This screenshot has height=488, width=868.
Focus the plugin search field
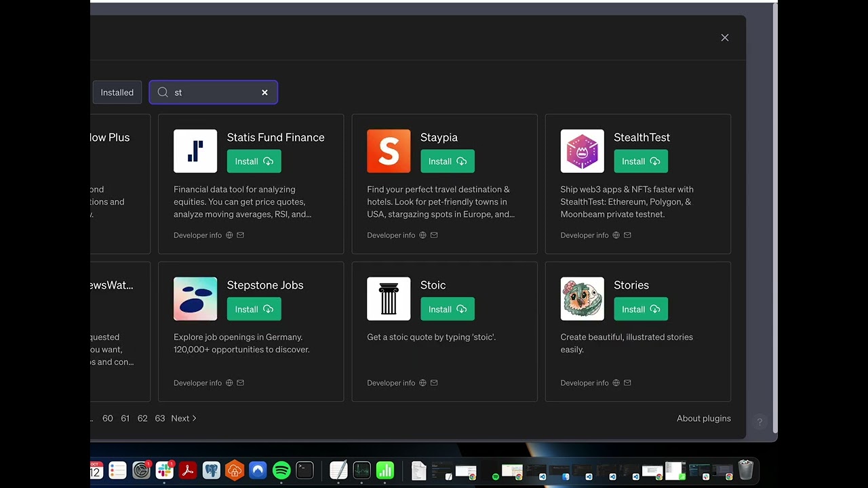click(x=213, y=92)
